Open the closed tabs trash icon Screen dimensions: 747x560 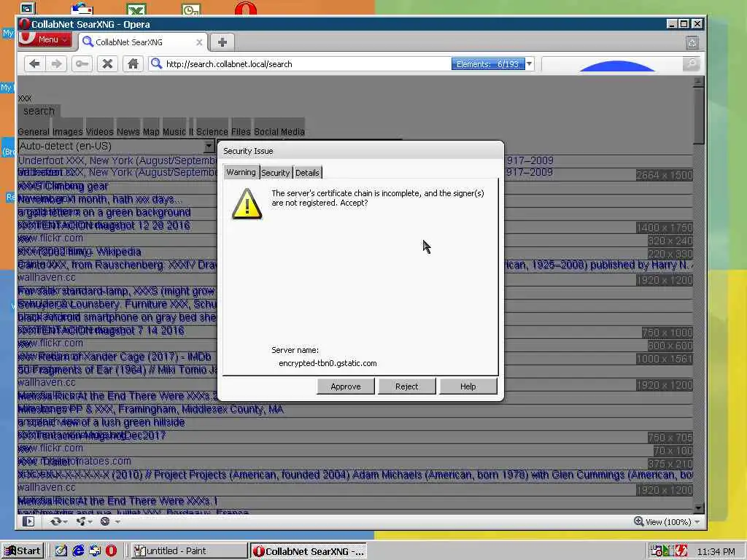[x=692, y=43]
